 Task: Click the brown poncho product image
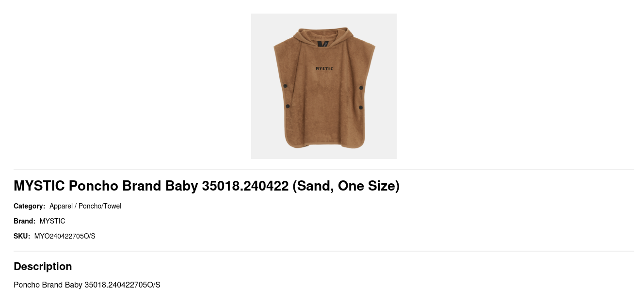click(x=324, y=86)
